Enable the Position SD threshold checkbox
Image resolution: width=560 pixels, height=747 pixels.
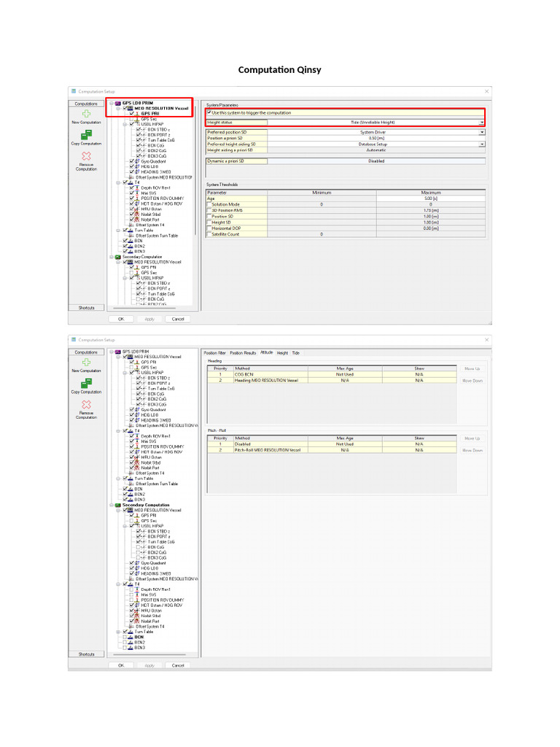pos(209,216)
